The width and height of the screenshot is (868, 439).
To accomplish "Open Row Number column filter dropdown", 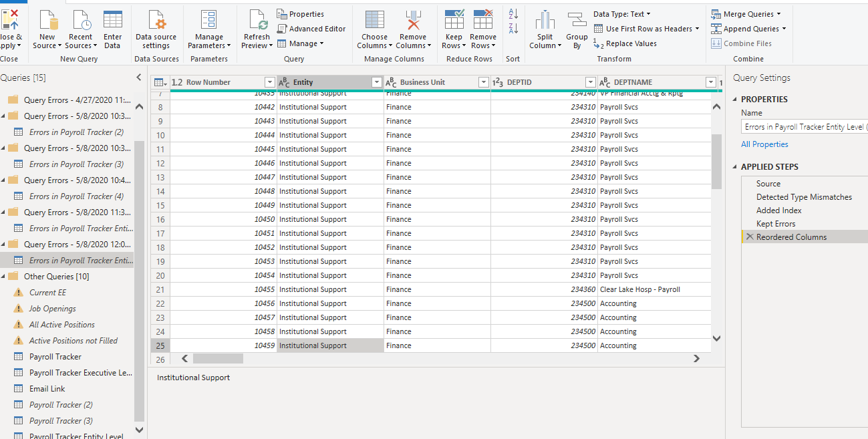I will click(270, 82).
